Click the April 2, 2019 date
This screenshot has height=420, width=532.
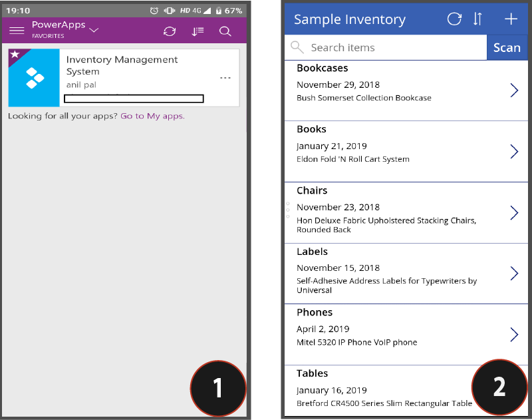[323, 329]
